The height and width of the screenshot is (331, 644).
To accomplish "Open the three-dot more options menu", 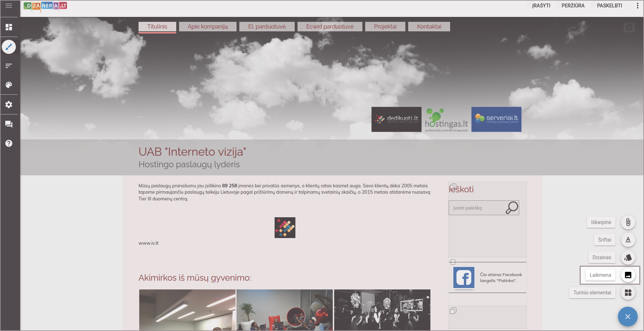I will 637,6.
